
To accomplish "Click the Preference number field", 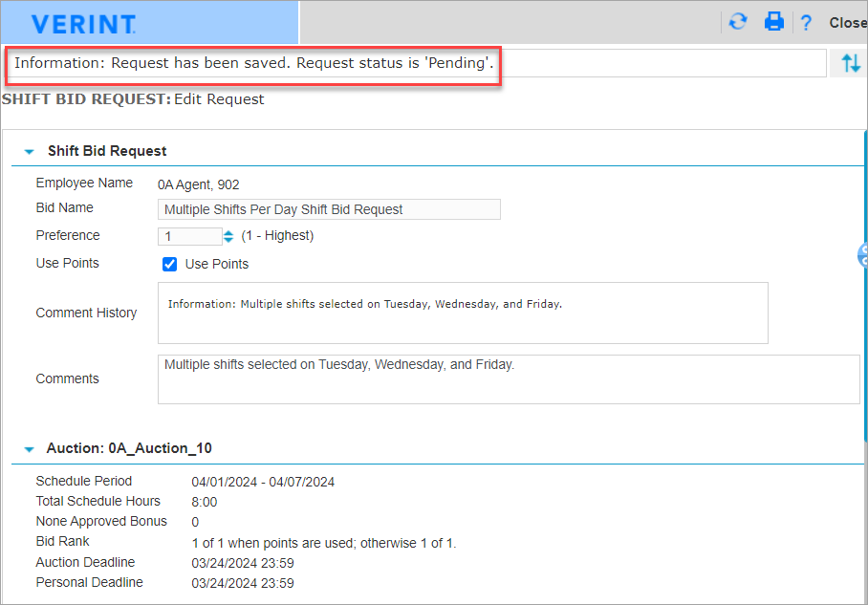I will pos(189,236).
